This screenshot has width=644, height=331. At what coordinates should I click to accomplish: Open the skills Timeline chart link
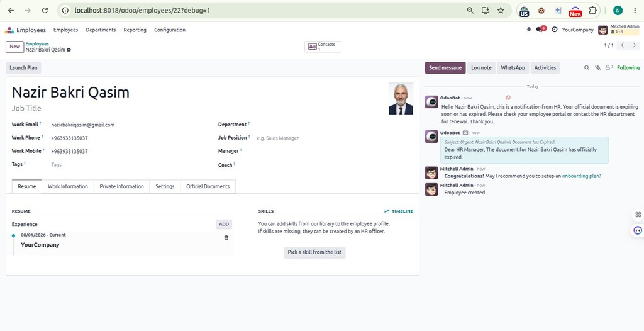398,211
